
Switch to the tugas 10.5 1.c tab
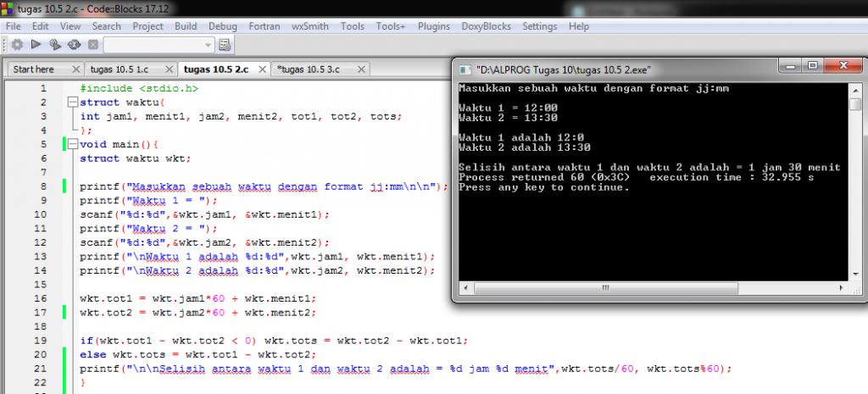point(119,69)
